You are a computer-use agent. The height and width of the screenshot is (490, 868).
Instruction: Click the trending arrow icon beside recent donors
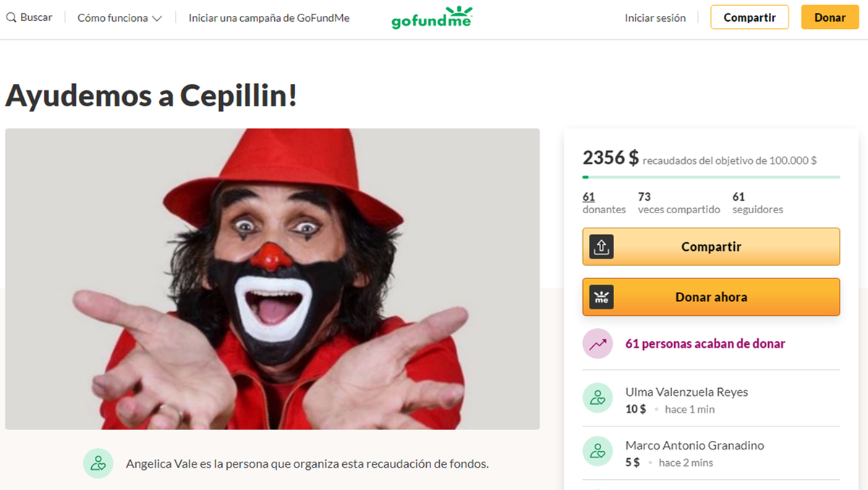click(x=597, y=344)
